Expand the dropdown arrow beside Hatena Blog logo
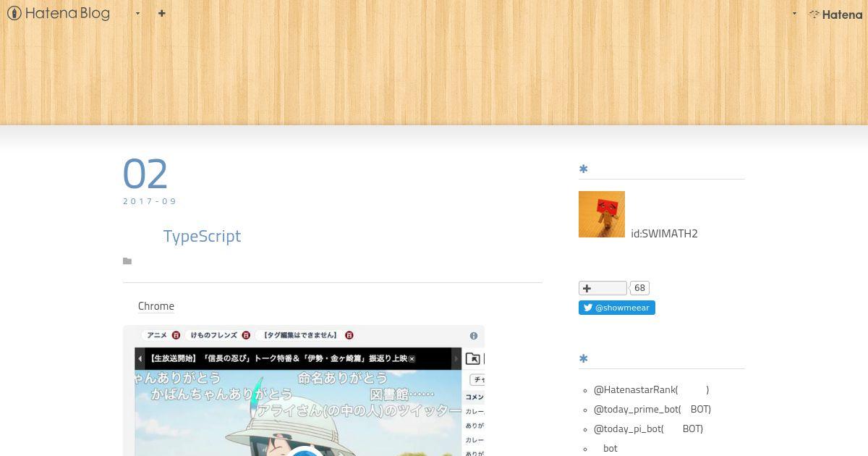 pos(137,13)
